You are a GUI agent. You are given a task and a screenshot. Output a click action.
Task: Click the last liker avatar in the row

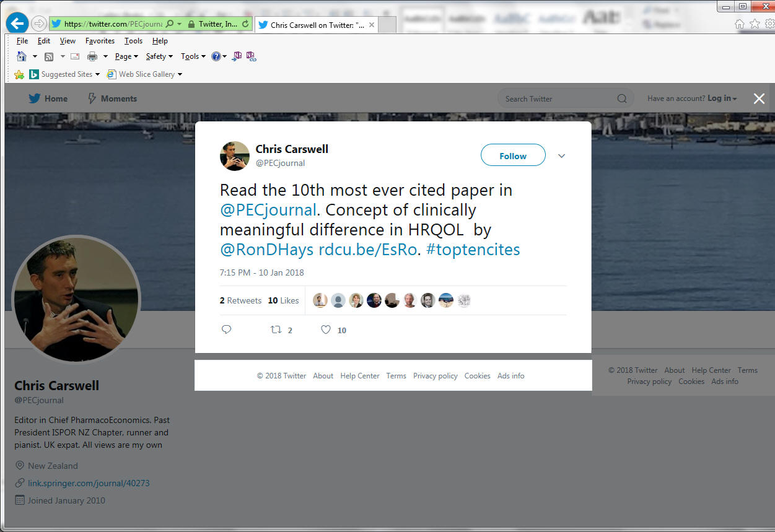pos(464,300)
